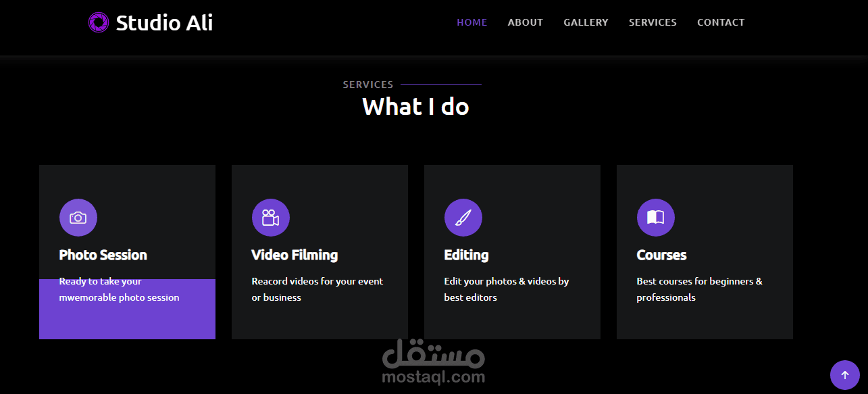The image size is (868, 394).
Task: Select SERVICES in the top navigation
Action: (653, 22)
